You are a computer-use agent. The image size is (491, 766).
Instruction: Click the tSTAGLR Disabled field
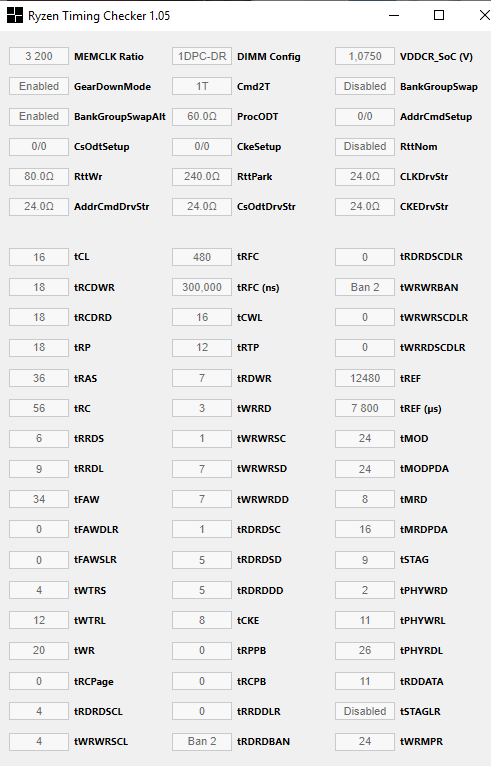[x=365, y=711]
